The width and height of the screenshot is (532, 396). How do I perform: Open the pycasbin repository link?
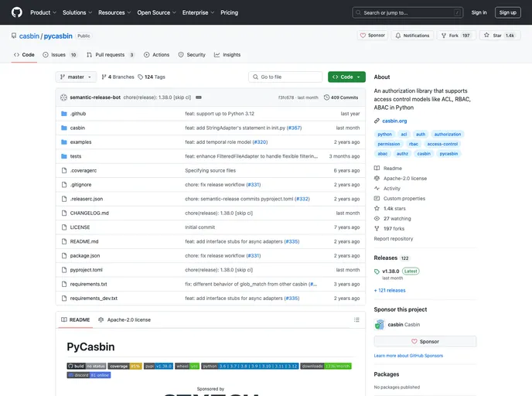58,36
